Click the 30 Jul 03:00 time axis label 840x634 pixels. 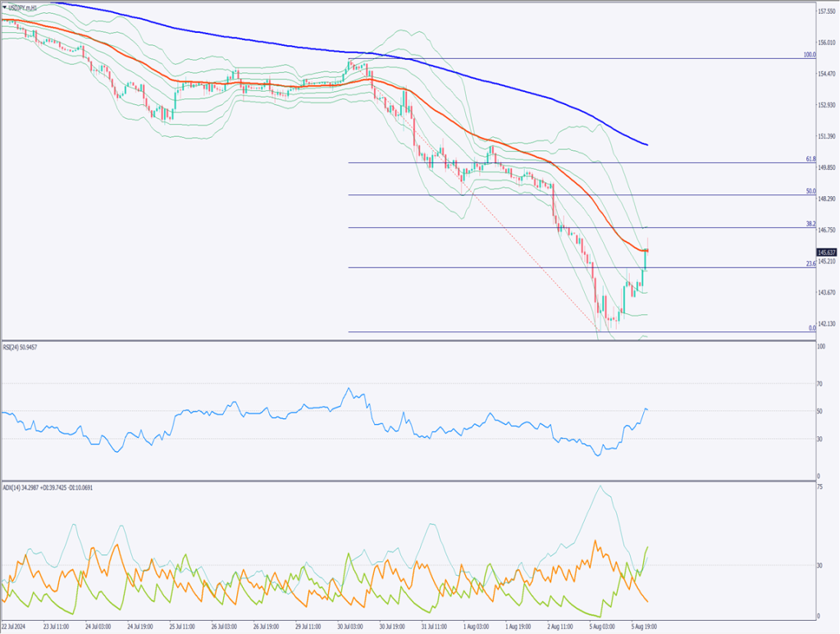(x=350, y=625)
